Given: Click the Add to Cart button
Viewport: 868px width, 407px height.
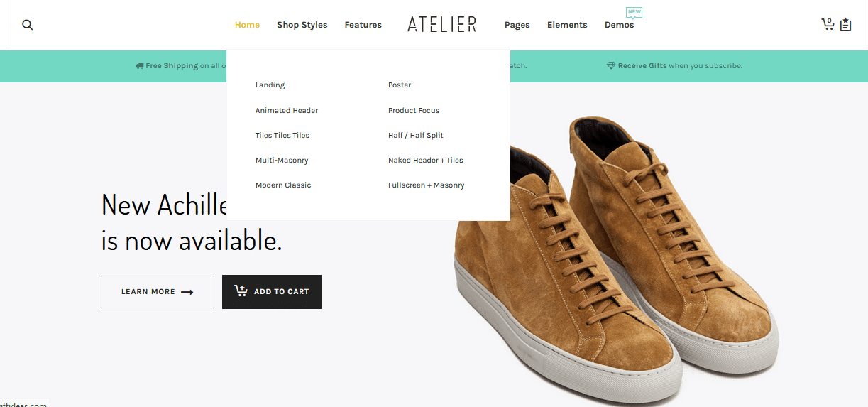Looking at the screenshot, I should point(272,292).
